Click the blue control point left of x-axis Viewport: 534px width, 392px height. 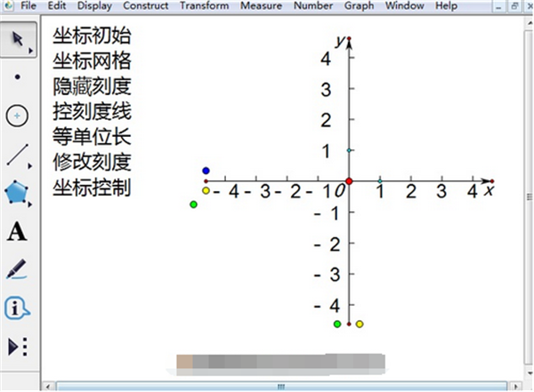coord(206,171)
